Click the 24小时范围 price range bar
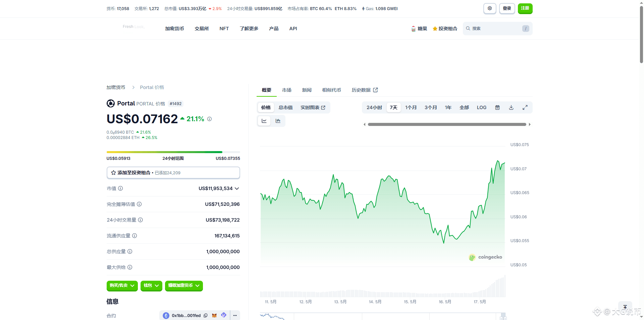644x320 pixels. pos(173,152)
